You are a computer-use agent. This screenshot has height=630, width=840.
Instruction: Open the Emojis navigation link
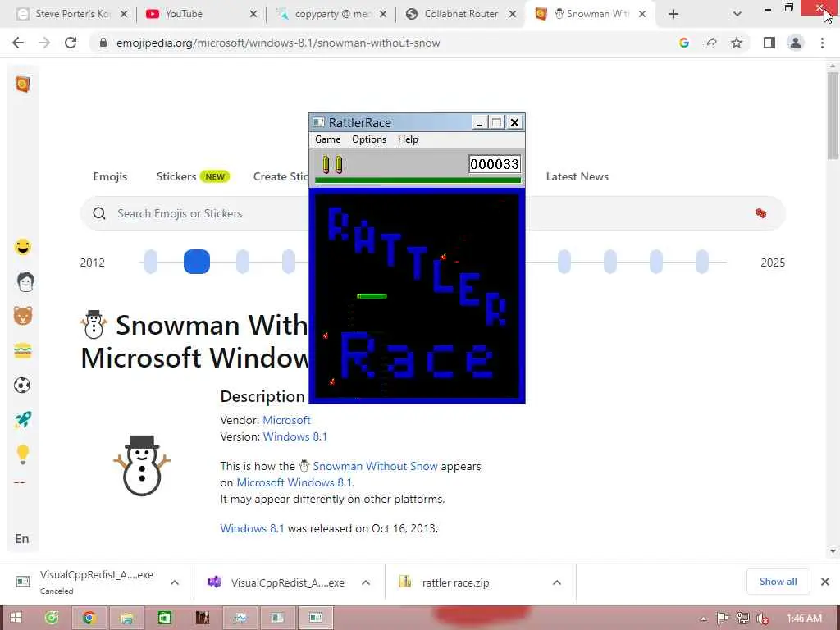tap(110, 177)
